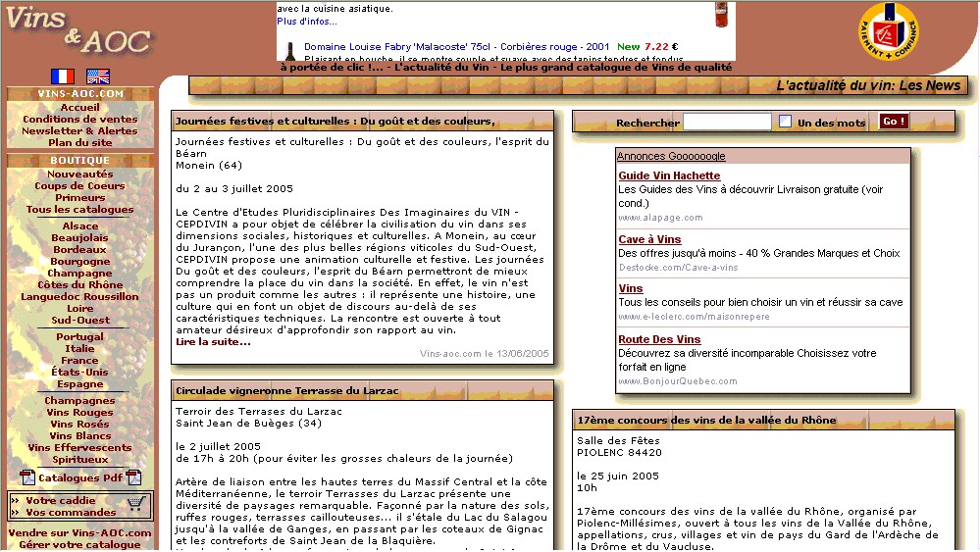Click the red bottle image in banner

tap(721, 14)
